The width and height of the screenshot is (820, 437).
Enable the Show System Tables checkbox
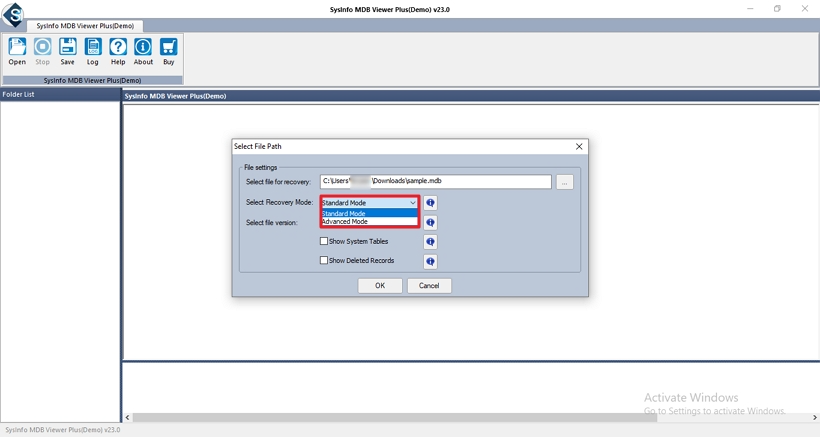click(x=324, y=241)
